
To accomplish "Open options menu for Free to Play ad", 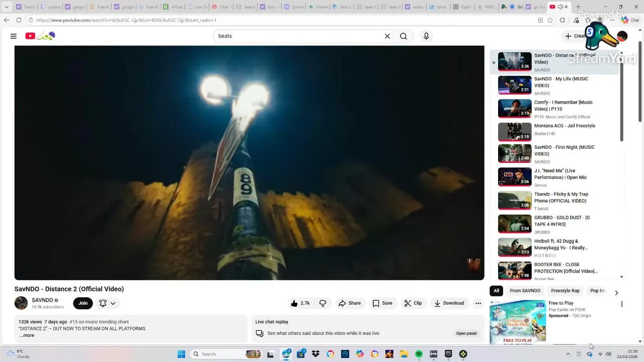I will (621, 304).
